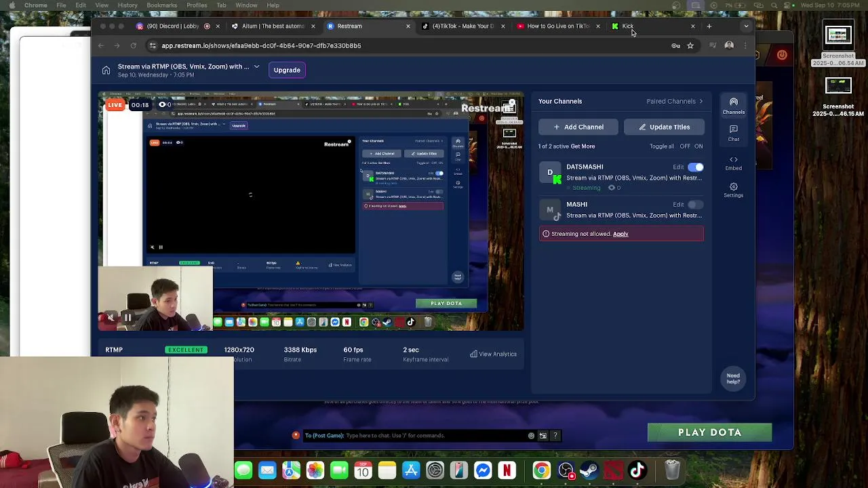Open Mail from the Dock

[267, 470]
